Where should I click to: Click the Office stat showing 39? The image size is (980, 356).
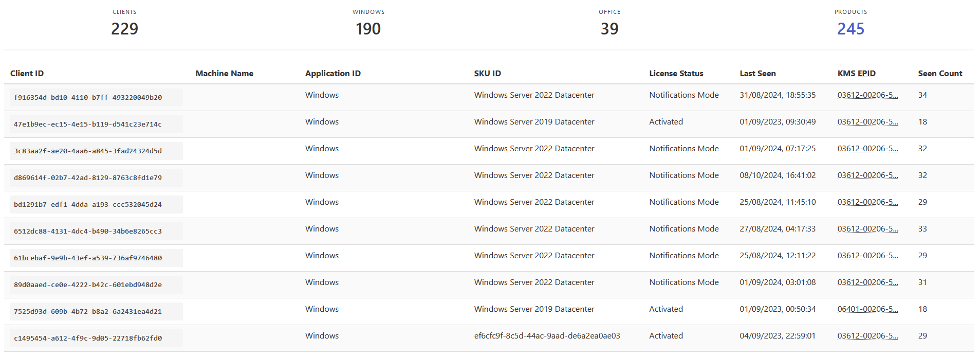[x=609, y=29]
